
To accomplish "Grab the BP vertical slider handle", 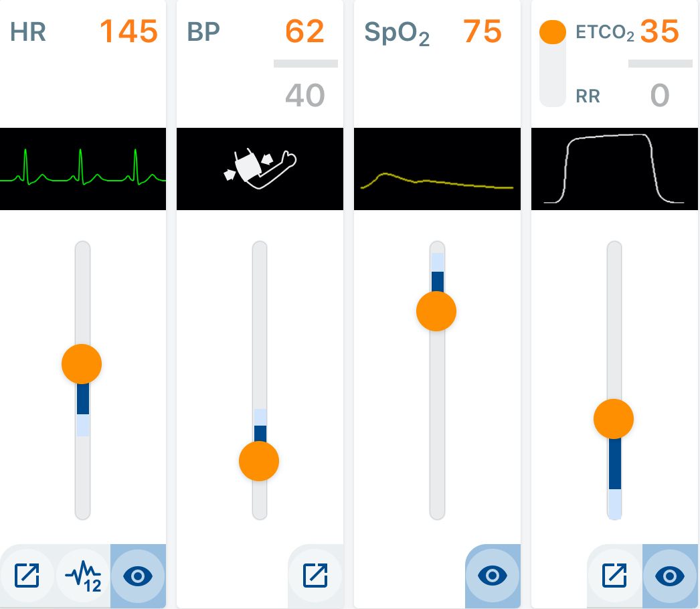I will (259, 460).
